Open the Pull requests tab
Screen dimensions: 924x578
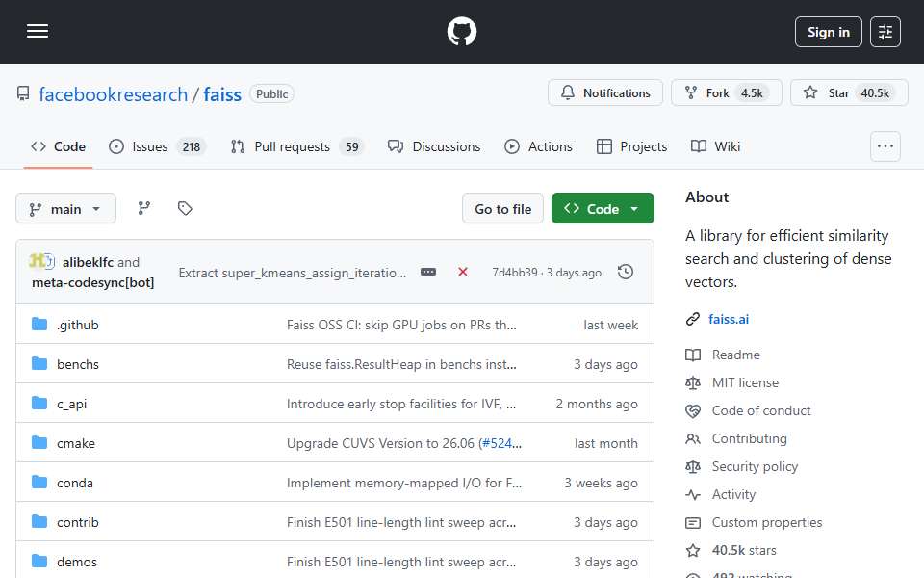[297, 146]
